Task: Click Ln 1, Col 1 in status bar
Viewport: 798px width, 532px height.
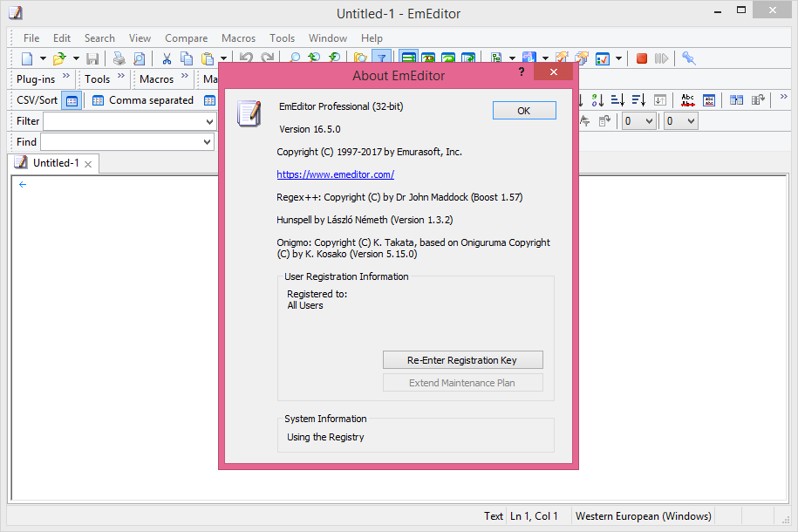Action: 534,516
